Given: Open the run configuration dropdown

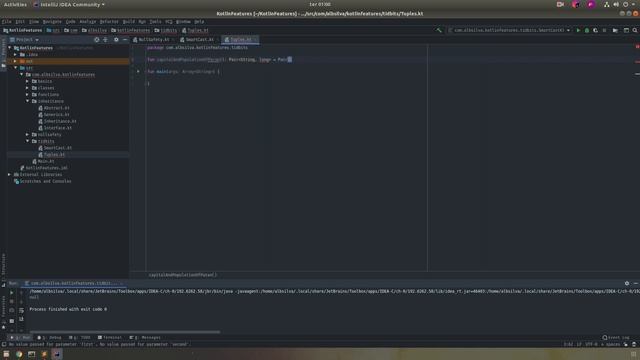Looking at the screenshot, I should 509,30.
